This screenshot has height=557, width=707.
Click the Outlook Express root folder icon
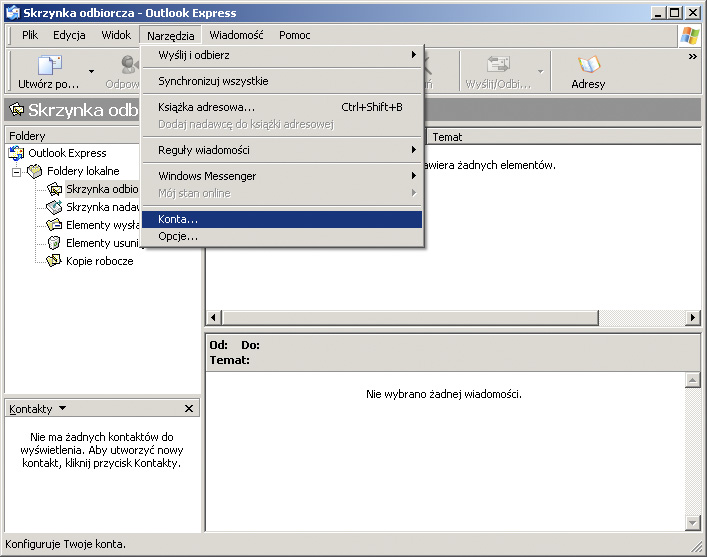(x=16, y=153)
